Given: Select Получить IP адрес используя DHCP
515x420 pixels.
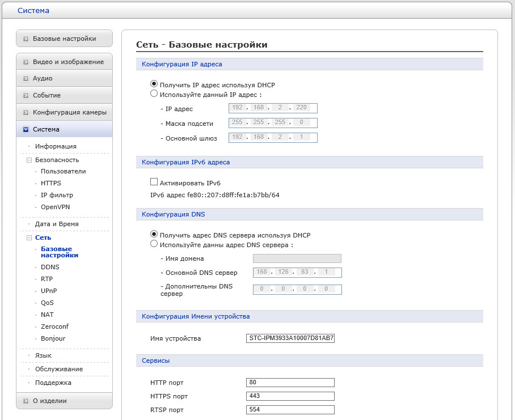Looking at the screenshot, I should point(154,85).
